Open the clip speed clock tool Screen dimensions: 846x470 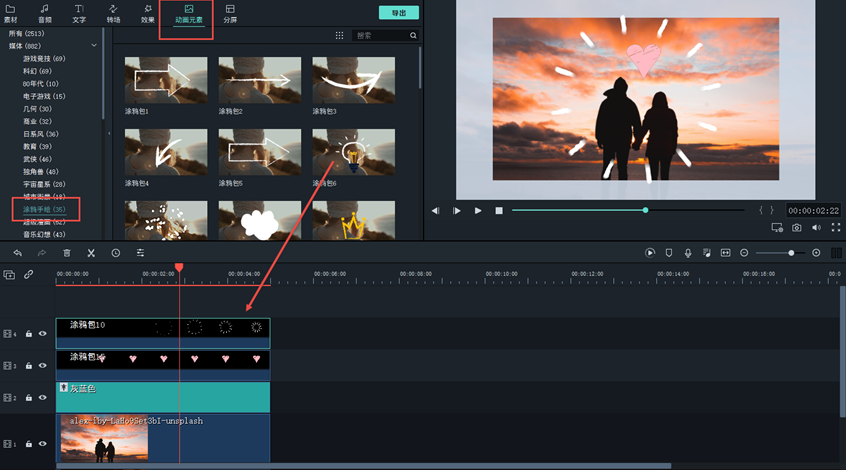(x=115, y=253)
